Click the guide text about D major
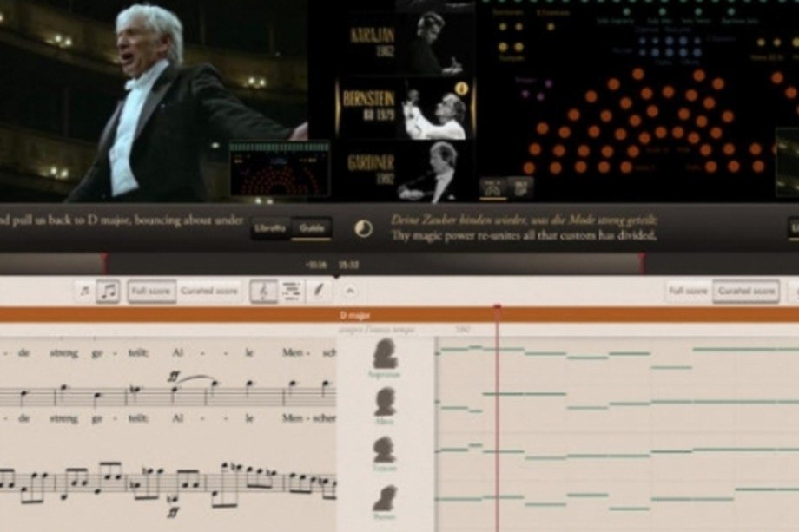 122,221
